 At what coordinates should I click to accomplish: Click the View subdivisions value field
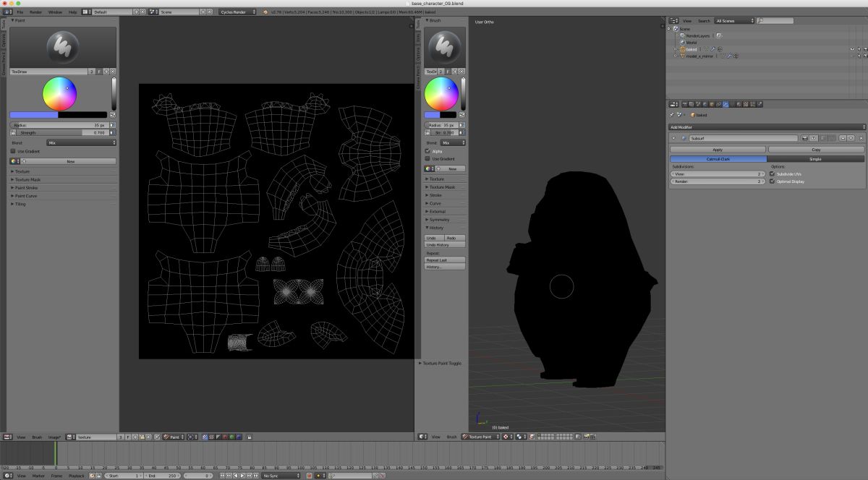(718, 174)
